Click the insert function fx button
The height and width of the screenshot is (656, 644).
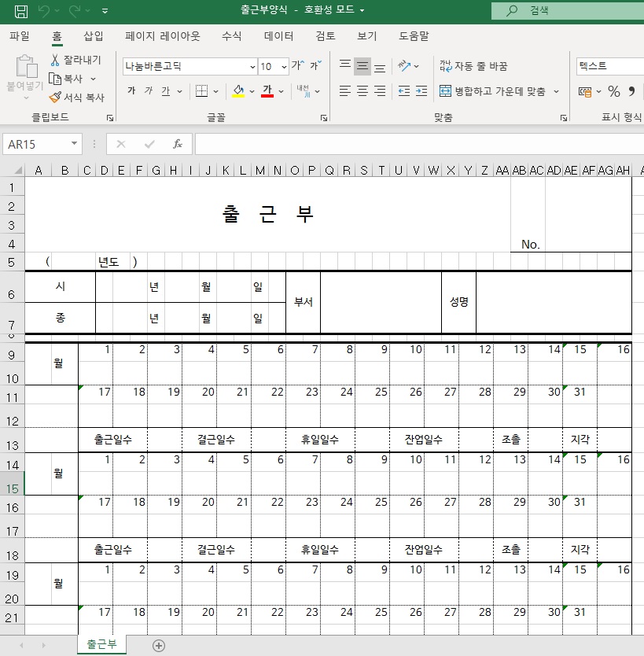[x=177, y=144]
